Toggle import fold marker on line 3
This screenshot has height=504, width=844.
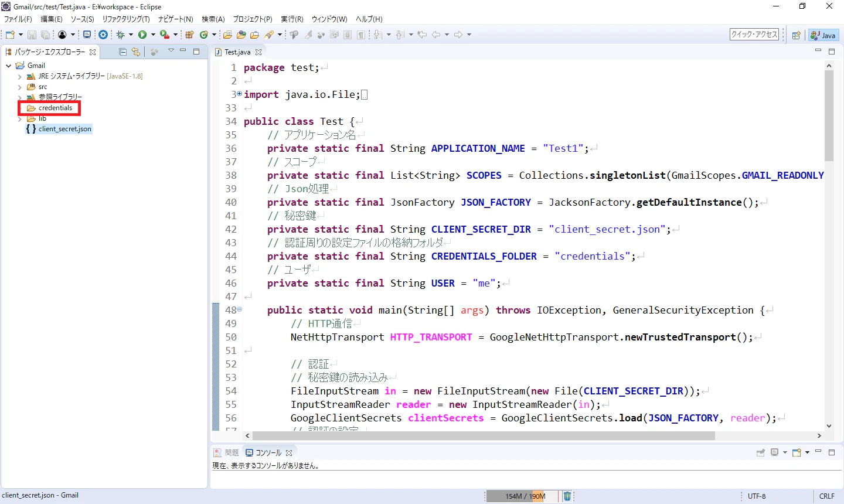coord(239,94)
